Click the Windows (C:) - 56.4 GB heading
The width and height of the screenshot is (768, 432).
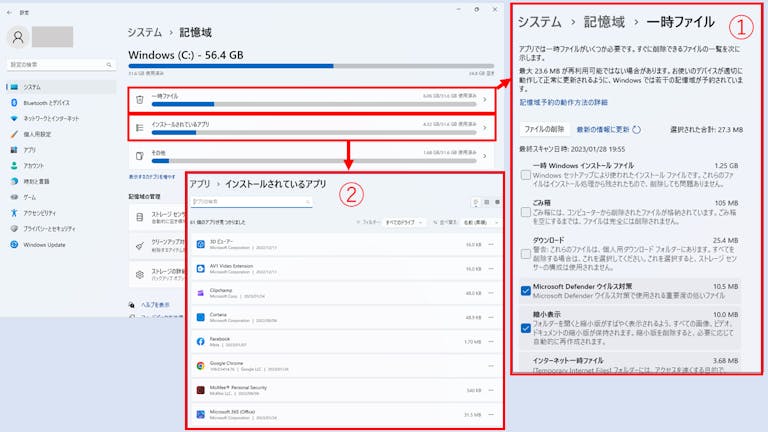point(186,55)
